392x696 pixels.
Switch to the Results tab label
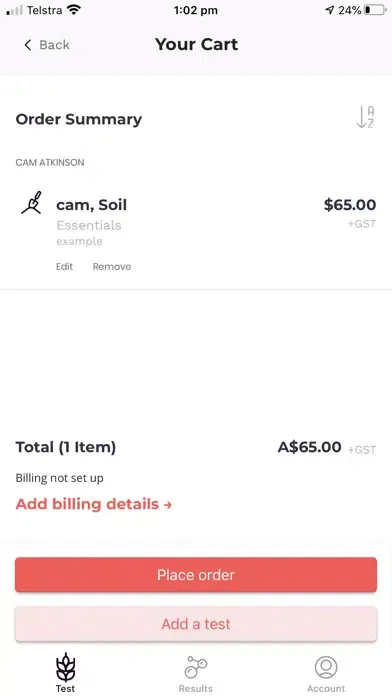pos(196,688)
